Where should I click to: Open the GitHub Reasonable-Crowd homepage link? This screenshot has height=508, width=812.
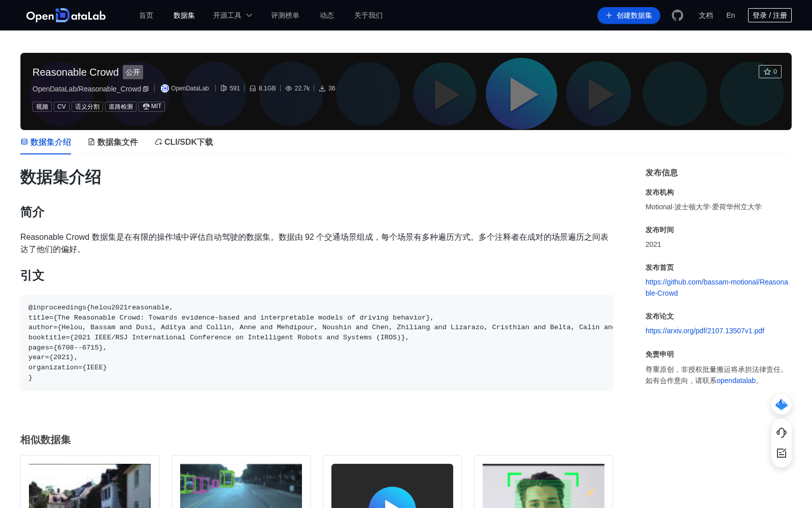[717, 288]
